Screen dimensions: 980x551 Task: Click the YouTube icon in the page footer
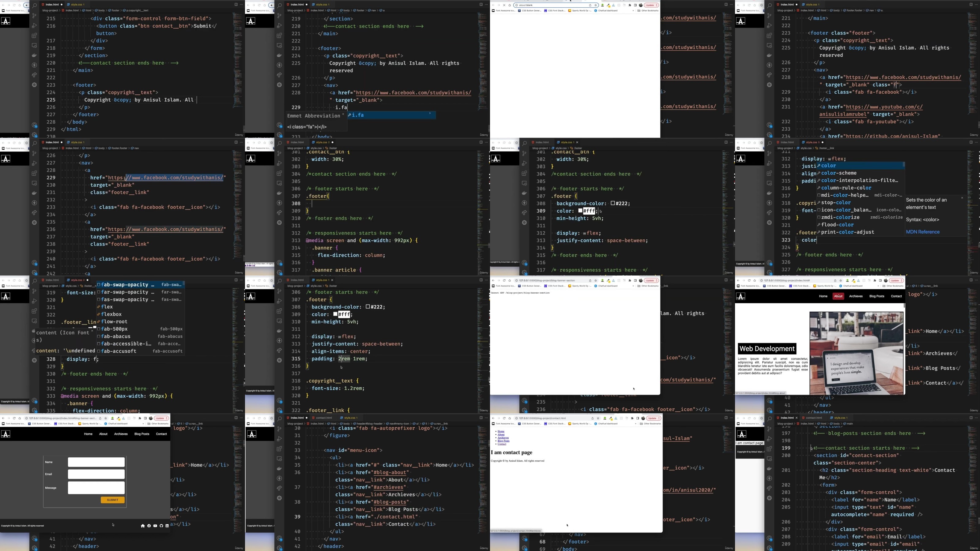pyautogui.click(x=155, y=526)
